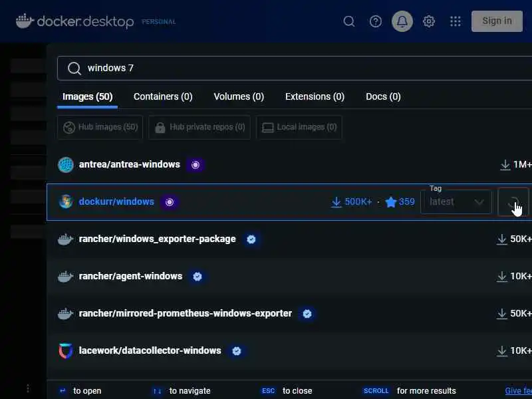
Task: Open settings gear icon
Action: pos(428,21)
